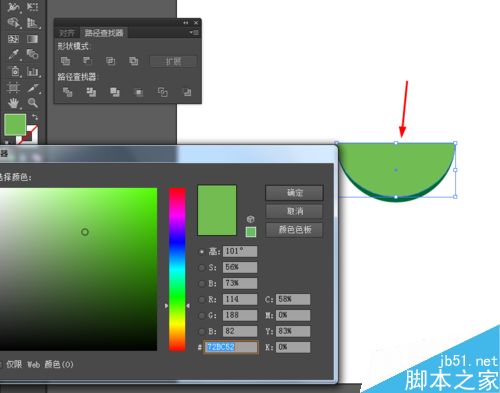Click the R value field 114
Viewport: 500px width, 393px height.
240,299
